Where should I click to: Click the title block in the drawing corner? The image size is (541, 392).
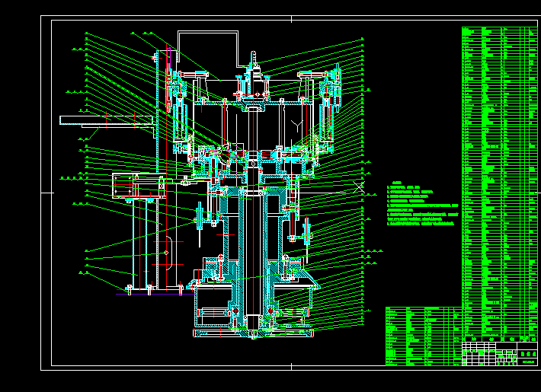click(500, 353)
